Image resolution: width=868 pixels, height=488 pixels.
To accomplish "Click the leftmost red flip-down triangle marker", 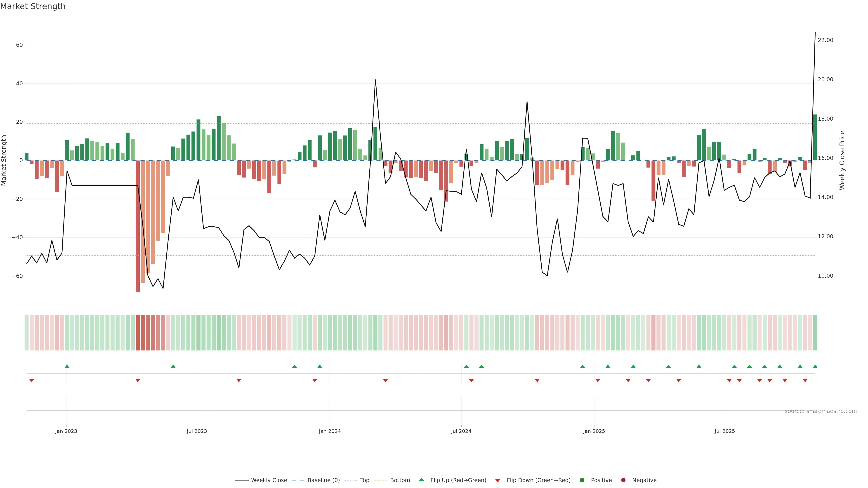I will point(32,380).
